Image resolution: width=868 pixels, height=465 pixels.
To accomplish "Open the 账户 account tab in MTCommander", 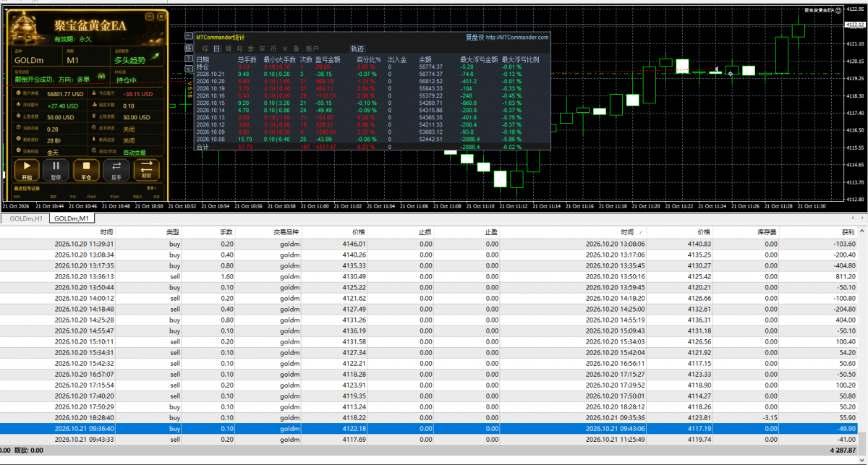I will [312, 48].
